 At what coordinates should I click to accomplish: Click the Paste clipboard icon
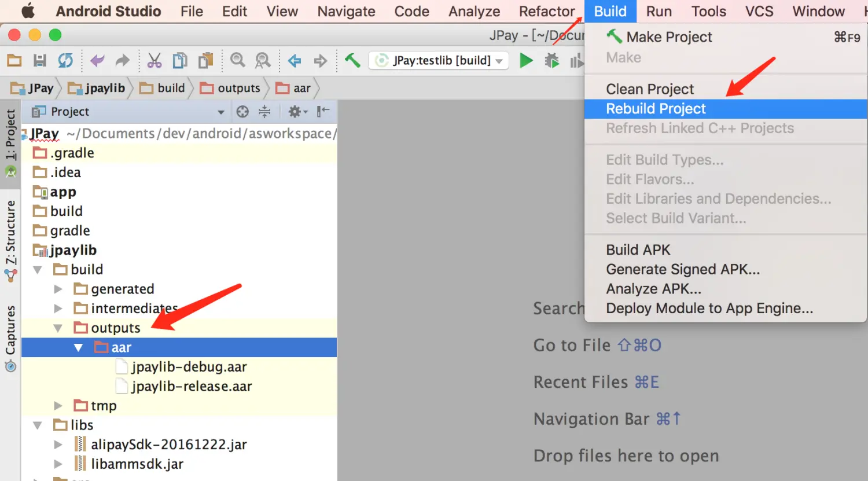coord(205,60)
